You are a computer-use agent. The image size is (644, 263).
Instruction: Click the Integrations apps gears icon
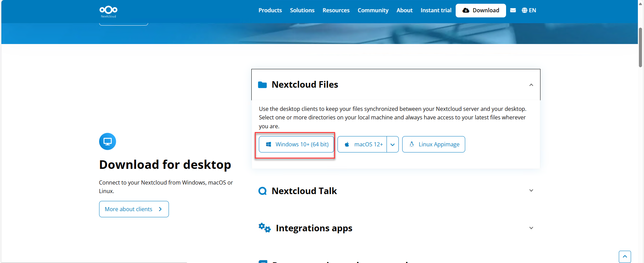coord(264,228)
